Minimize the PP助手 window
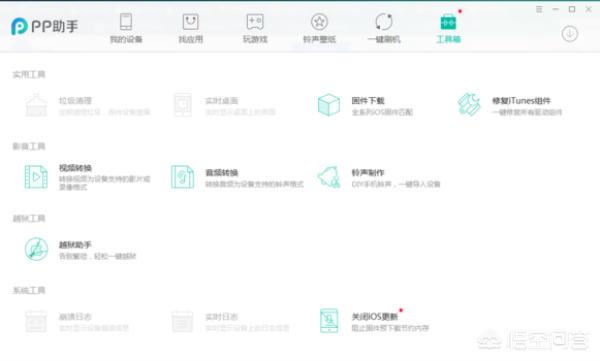 click(556, 9)
